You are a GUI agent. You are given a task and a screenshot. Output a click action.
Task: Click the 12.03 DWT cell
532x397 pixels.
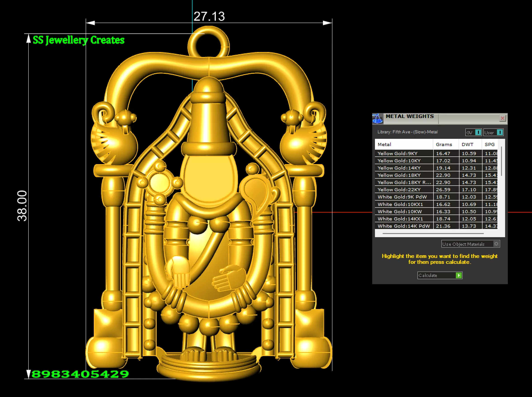(x=471, y=197)
